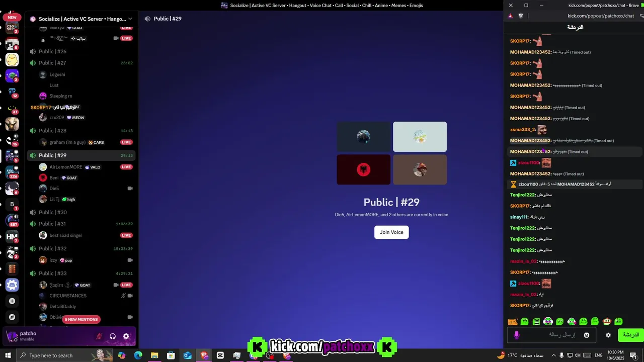The height and width of the screenshot is (362, 644).
Task: Open File Explorer from the taskbar
Action: [x=154, y=355]
